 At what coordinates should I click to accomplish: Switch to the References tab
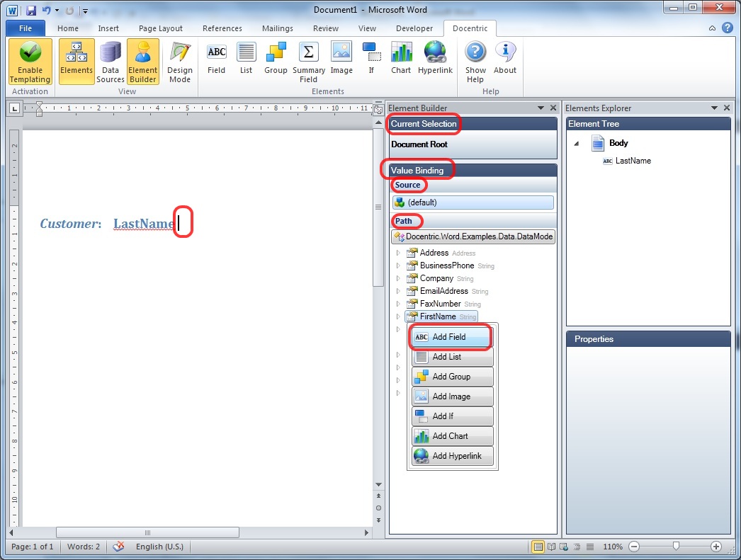[222, 28]
